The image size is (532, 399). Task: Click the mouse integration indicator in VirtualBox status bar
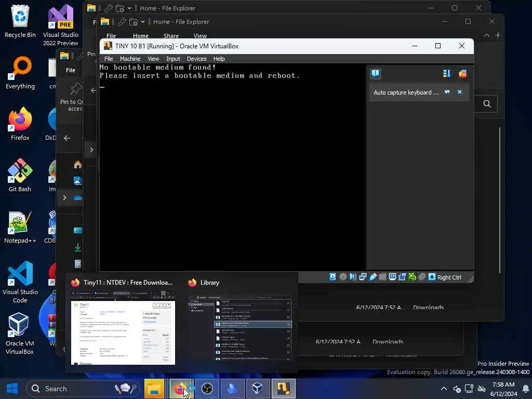[422, 277]
